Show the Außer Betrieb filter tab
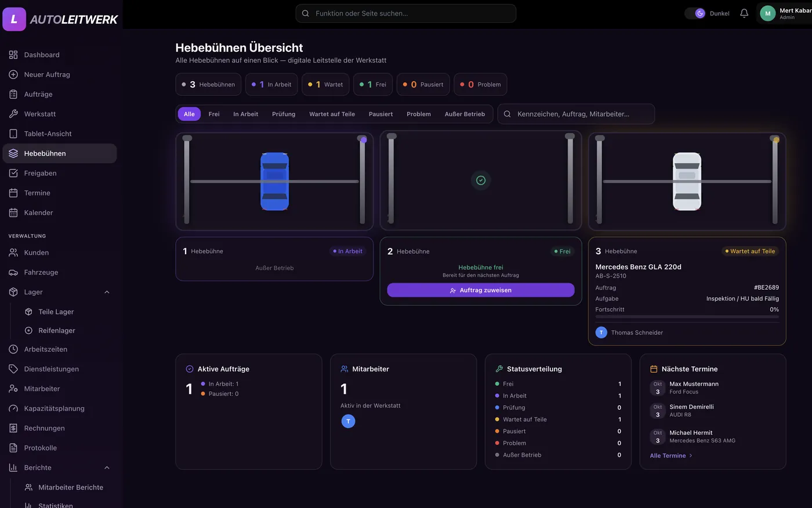Viewport: 812px width, 508px height. (x=465, y=114)
